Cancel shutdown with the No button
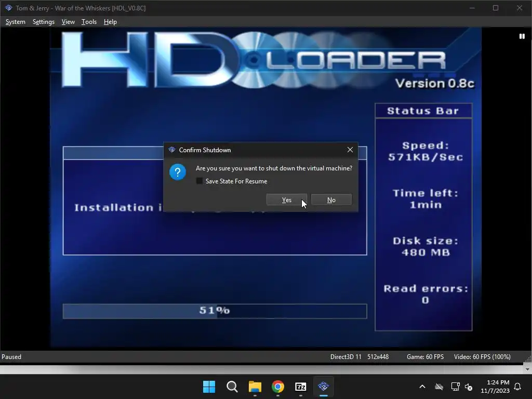The image size is (532, 399). tap(331, 200)
